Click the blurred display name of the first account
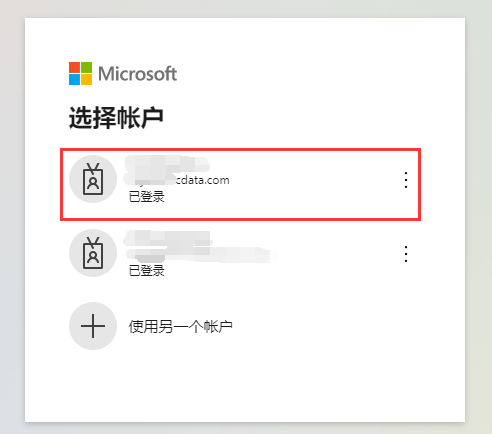Image resolution: width=492 pixels, height=434 pixels. point(167,164)
